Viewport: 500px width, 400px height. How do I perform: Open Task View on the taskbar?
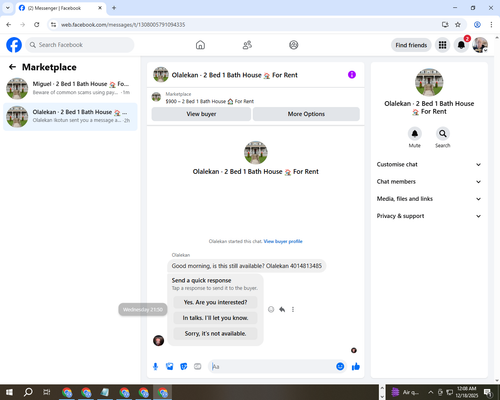click(47, 392)
